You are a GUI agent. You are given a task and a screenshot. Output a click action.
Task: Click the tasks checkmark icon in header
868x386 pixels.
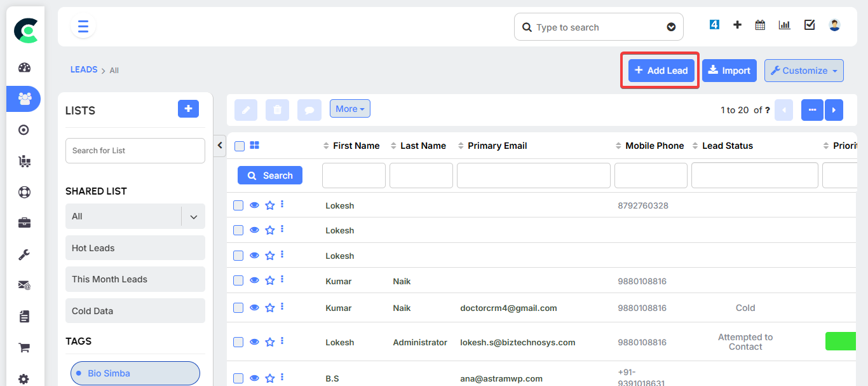tap(810, 25)
